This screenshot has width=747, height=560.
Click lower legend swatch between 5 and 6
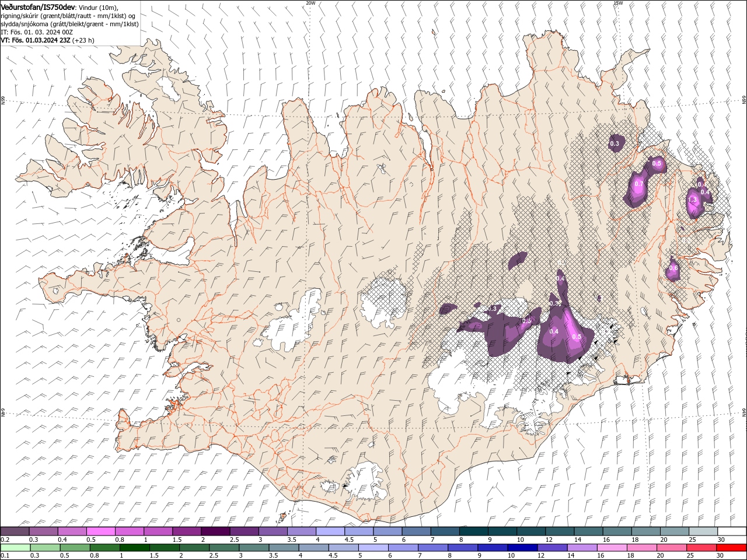[373, 548]
